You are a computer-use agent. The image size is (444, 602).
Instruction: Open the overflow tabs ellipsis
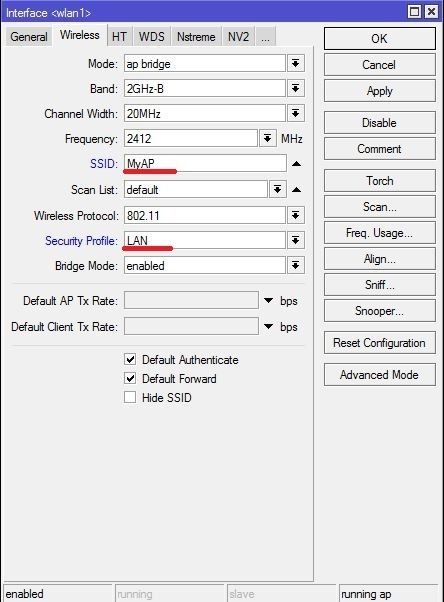(265, 37)
